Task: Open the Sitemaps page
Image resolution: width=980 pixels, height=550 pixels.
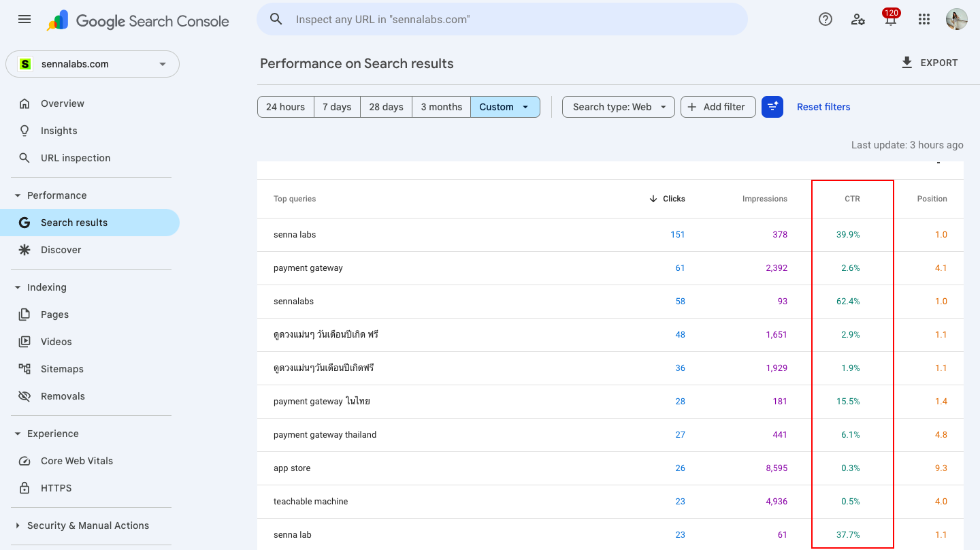Action: pyautogui.click(x=62, y=369)
